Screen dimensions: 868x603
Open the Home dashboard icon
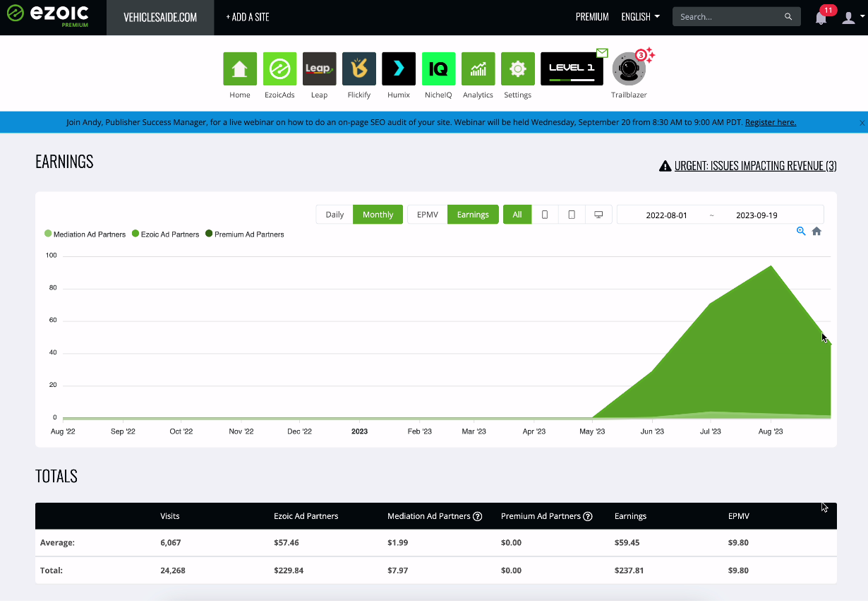240,68
